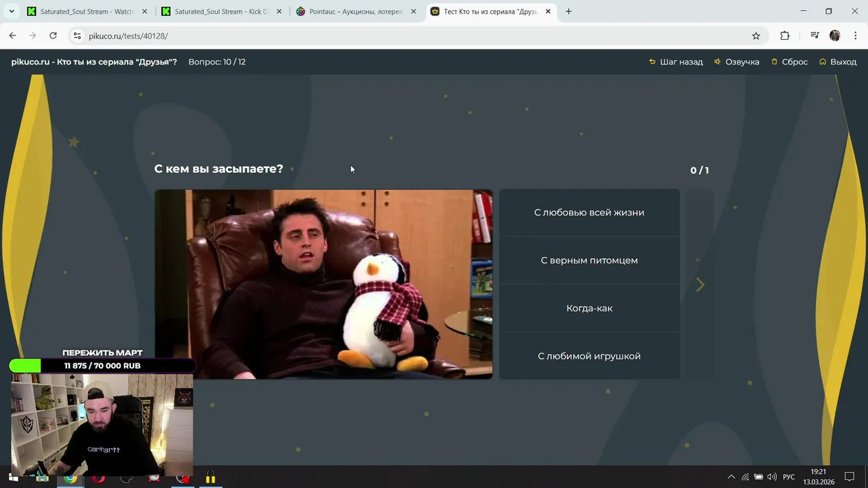Close the first Saturated_Soul Stream tab
Screen dimensions: 868x488
pyautogui.click(x=145, y=12)
